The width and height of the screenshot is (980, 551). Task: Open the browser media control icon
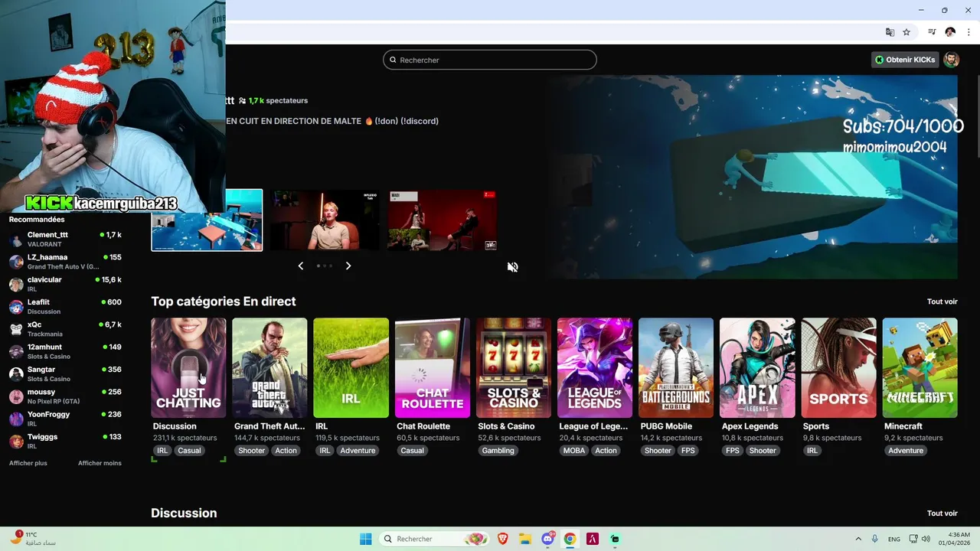[932, 32]
